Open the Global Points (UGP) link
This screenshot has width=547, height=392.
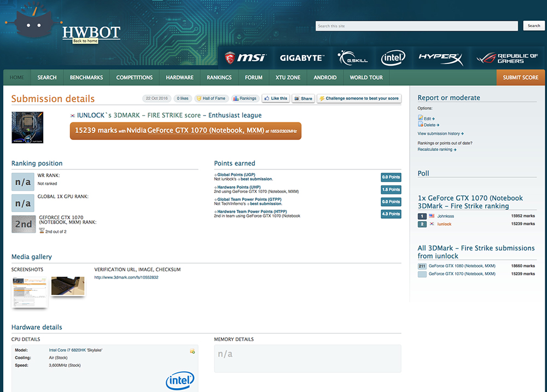[236, 175]
